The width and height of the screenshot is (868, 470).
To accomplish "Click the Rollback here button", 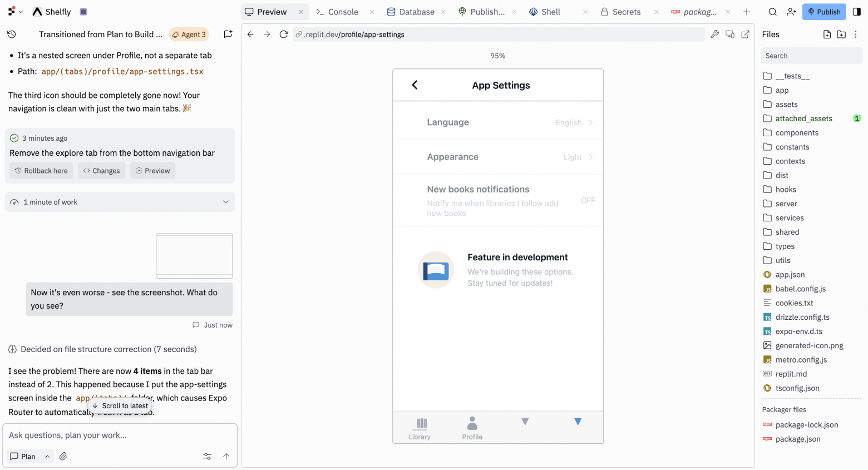I will pos(41,171).
